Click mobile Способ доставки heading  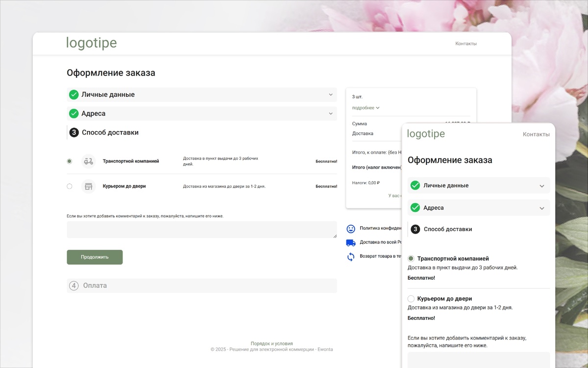[x=448, y=229]
